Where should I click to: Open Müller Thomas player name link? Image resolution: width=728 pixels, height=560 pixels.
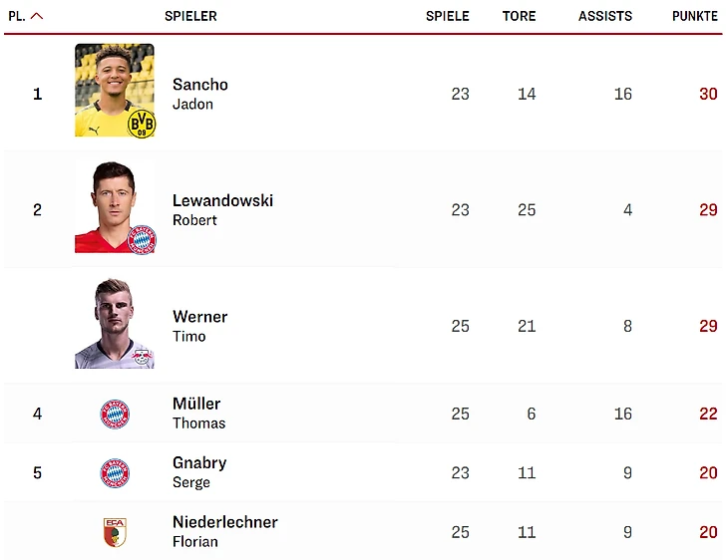pos(198,413)
